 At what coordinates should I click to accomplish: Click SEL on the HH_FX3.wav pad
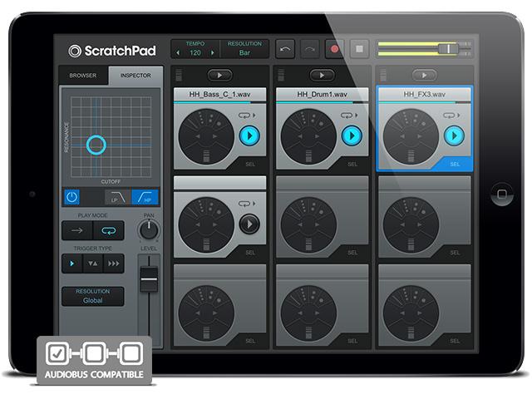[455, 165]
